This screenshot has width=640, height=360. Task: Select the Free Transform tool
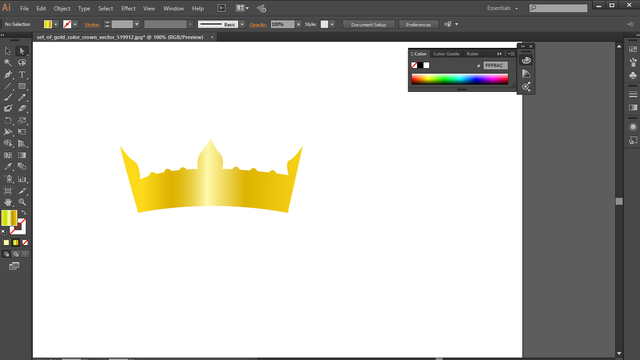click(x=22, y=132)
